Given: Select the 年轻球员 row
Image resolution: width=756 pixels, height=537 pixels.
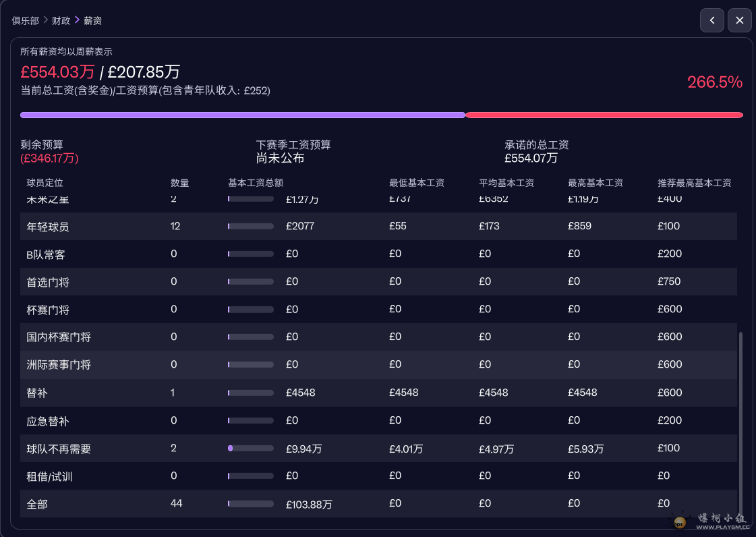Looking at the screenshot, I should pos(378,226).
